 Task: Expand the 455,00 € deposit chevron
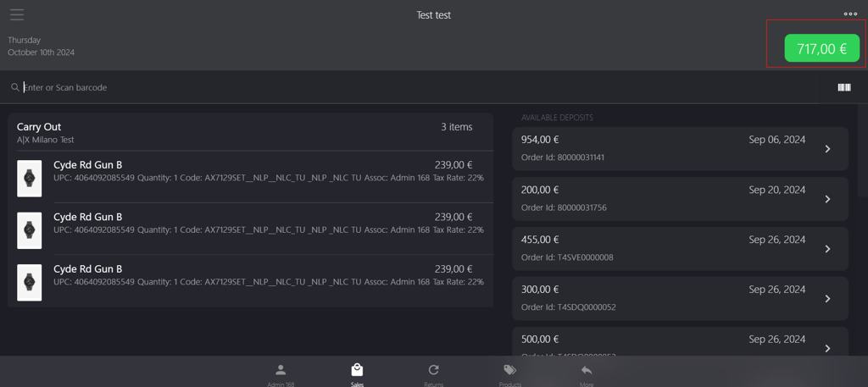pos(827,249)
